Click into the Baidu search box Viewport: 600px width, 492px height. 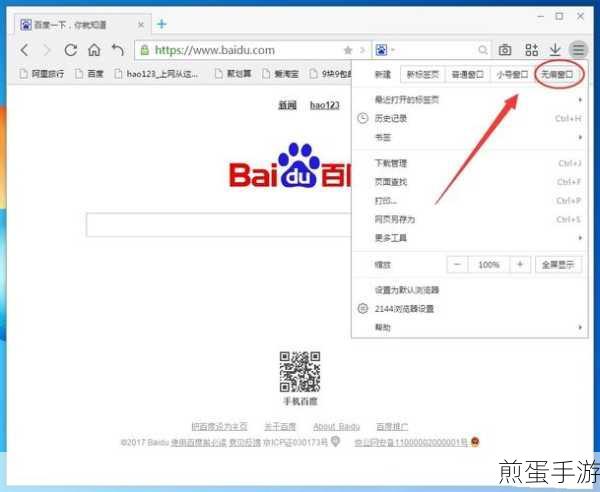click(x=219, y=225)
